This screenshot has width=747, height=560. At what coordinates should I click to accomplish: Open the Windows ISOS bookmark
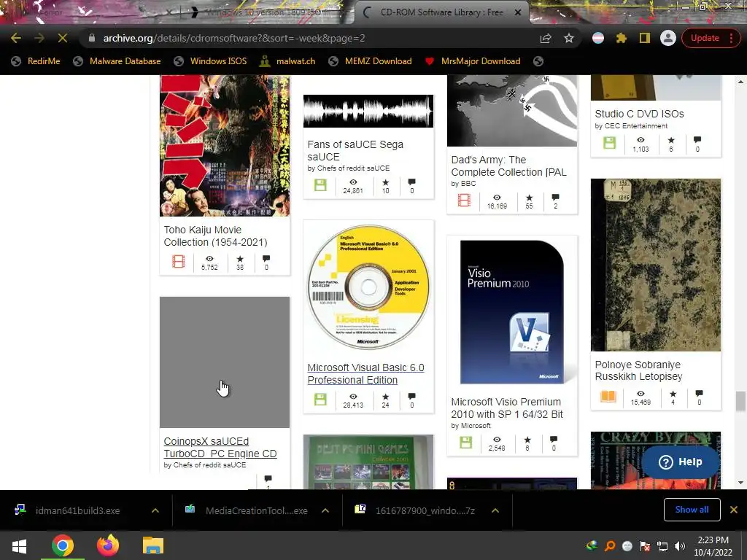click(210, 61)
